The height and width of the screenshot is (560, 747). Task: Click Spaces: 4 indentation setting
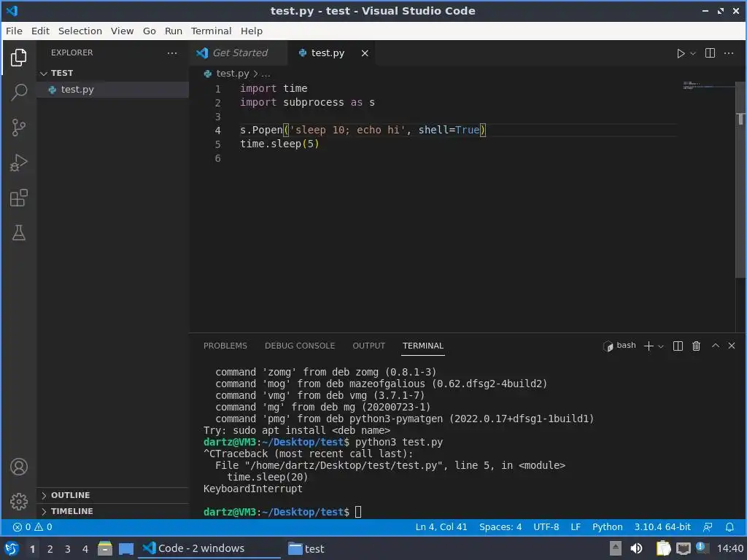tap(500, 527)
